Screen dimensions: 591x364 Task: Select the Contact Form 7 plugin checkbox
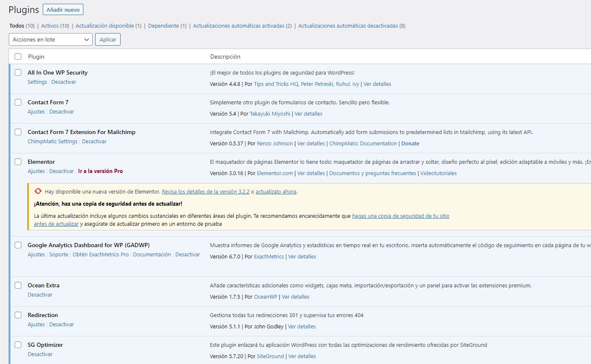18,102
